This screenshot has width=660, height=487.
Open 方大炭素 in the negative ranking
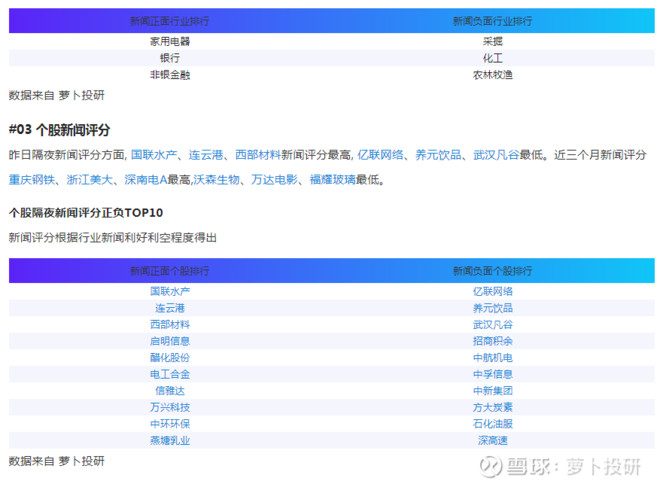point(492,407)
